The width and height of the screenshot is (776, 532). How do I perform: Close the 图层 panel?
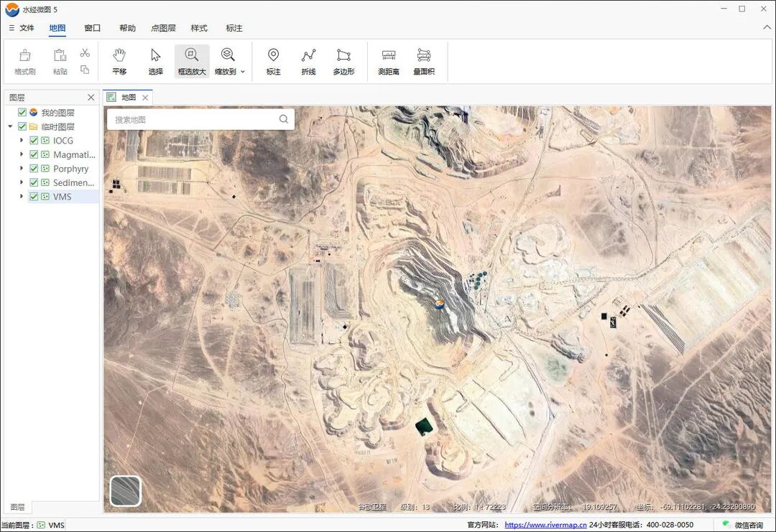(91, 98)
